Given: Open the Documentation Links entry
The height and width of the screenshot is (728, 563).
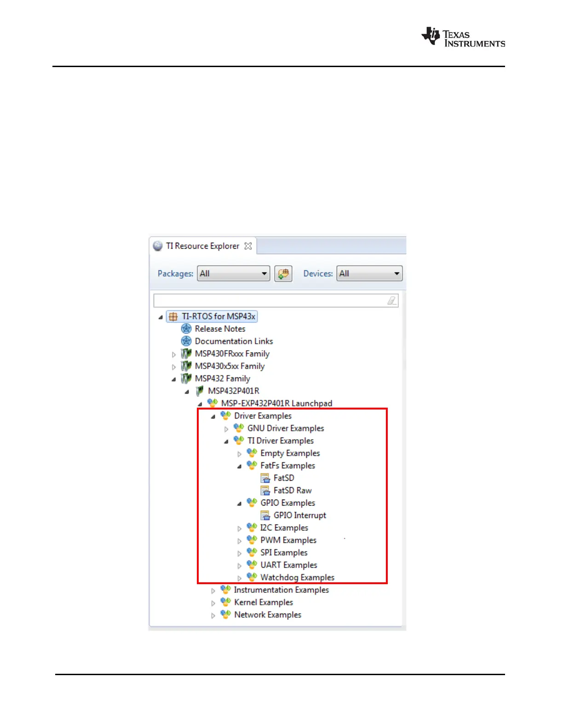Looking at the screenshot, I should pos(234,341).
